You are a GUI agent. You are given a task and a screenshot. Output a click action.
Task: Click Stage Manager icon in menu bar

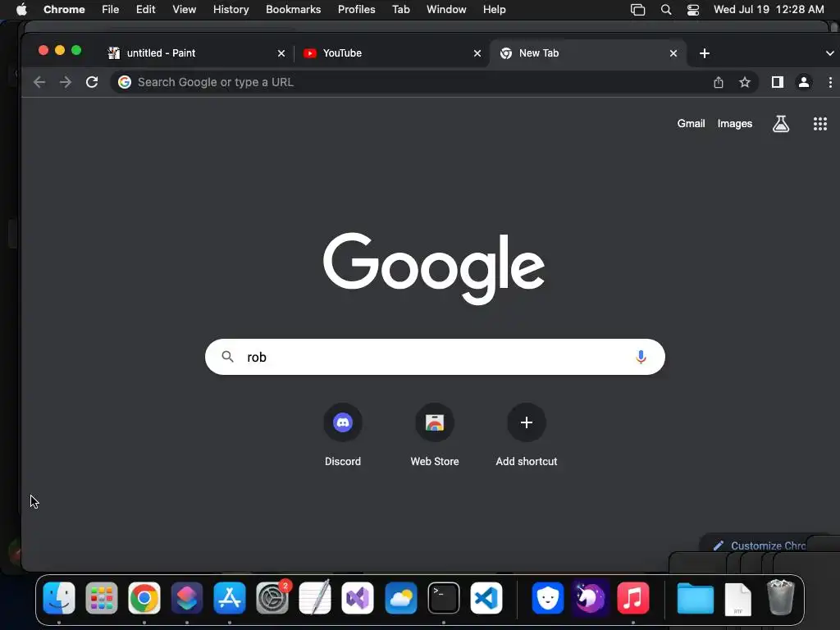tap(637, 10)
